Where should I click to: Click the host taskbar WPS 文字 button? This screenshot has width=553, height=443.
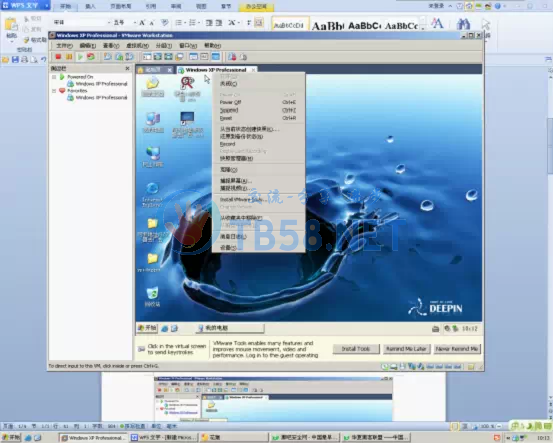tap(164, 438)
